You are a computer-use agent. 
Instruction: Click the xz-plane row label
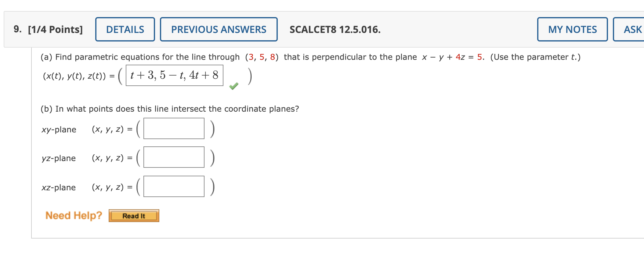point(59,188)
